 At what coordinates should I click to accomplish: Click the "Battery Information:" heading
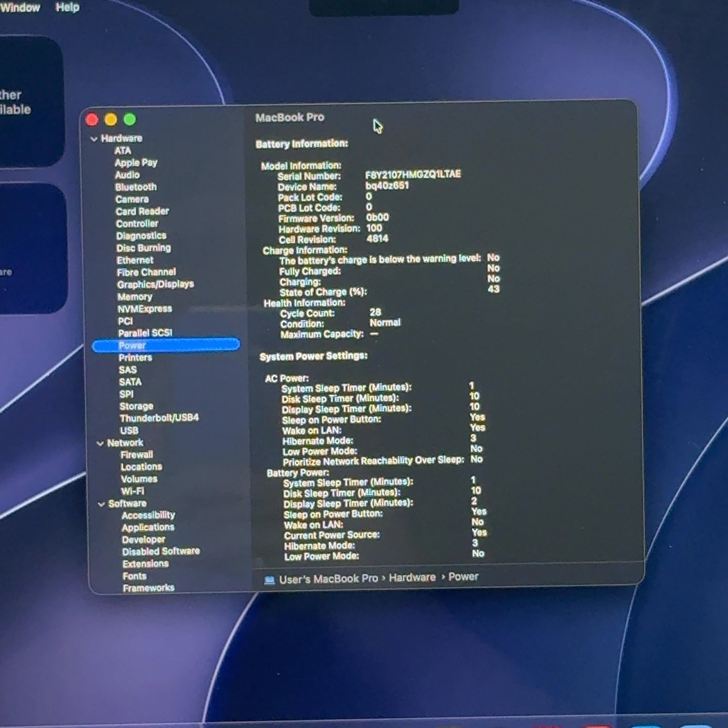pyautogui.click(x=302, y=144)
